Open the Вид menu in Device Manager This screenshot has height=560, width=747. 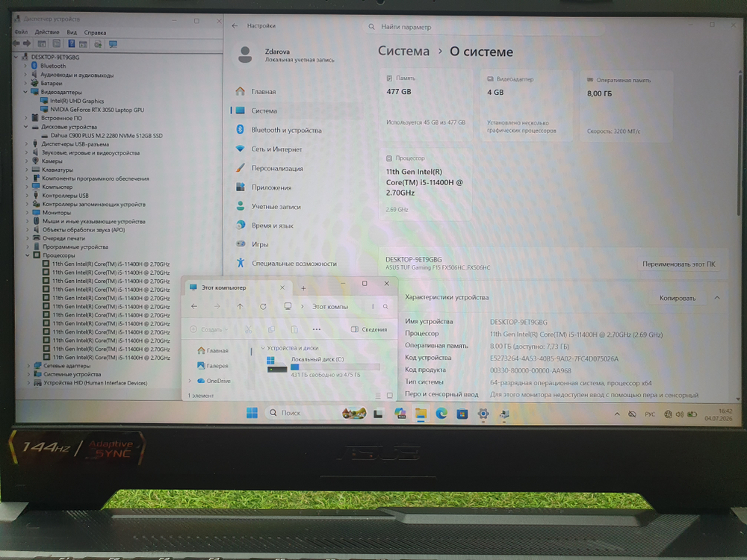click(72, 32)
